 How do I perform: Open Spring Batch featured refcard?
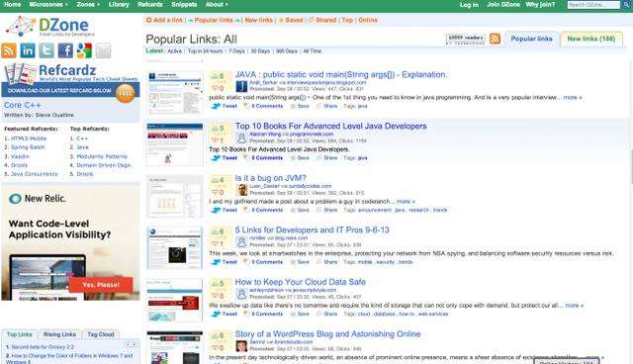point(28,147)
